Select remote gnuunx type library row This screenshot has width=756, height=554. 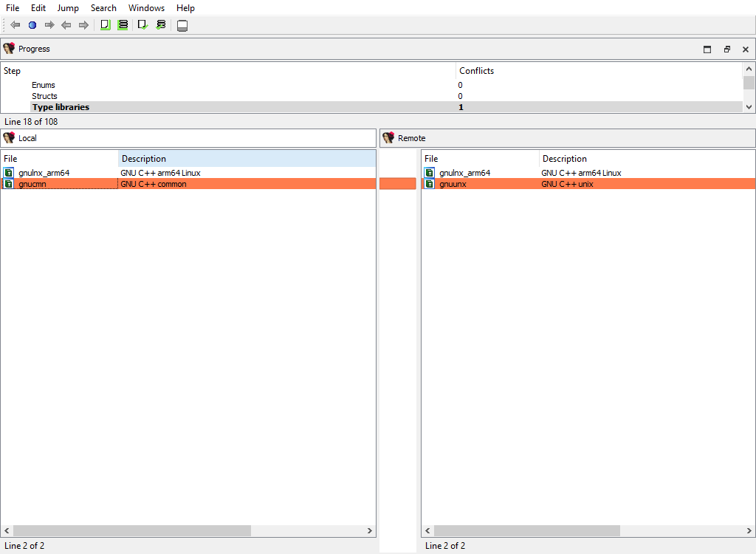(x=453, y=184)
